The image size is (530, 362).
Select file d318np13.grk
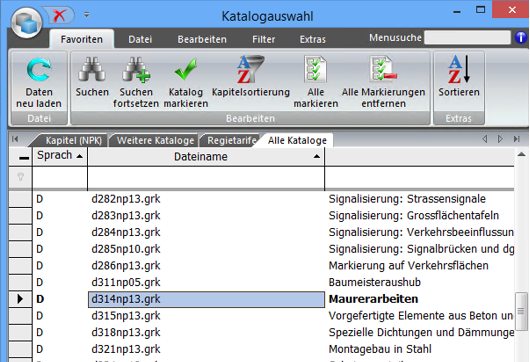126,332
